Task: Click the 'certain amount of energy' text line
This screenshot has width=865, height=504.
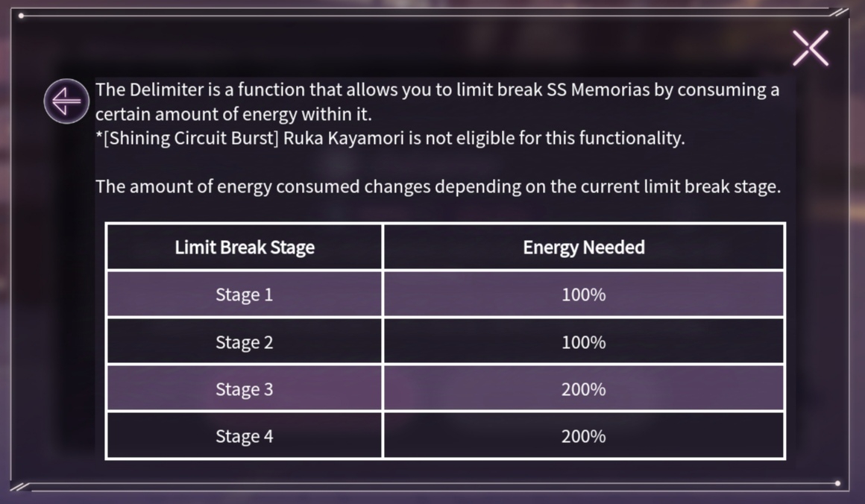Action: click(x=233, y=114)
